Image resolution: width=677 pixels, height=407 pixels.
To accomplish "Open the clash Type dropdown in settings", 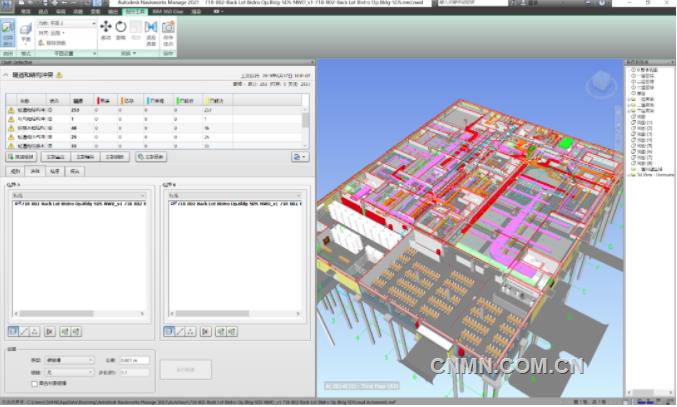I will pyautogui.click(x=68, y=359).
